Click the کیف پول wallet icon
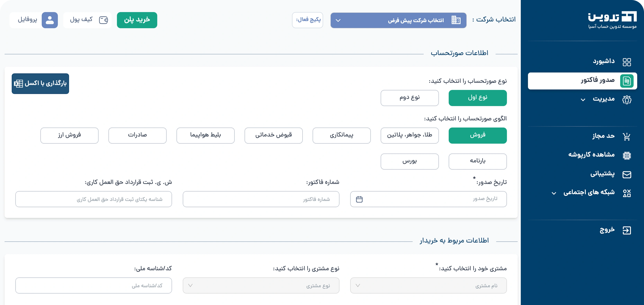Viewport: 644px width, 305px height. (x=103, y=20)
